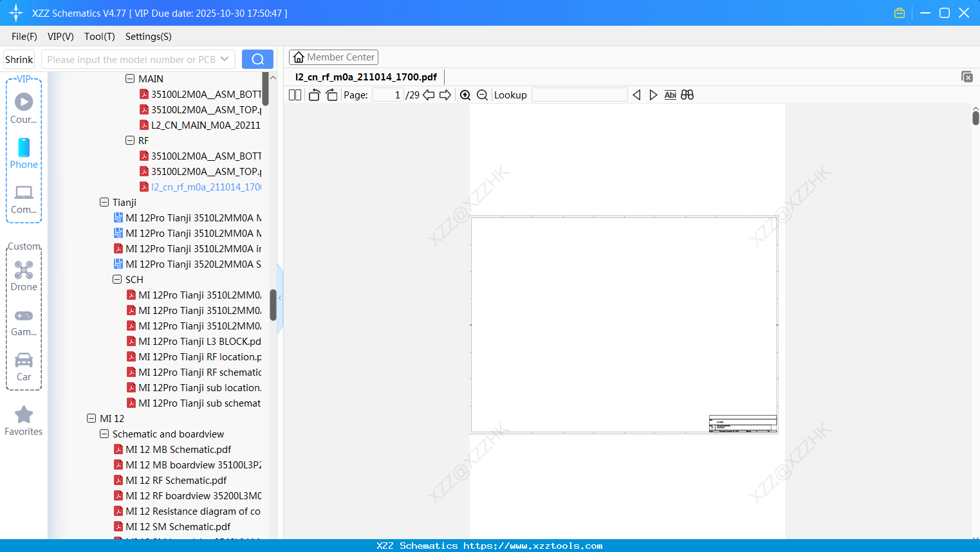Open the VIP menu
The width and height of the screenshot is (980, 552).
tap(60, 37)
